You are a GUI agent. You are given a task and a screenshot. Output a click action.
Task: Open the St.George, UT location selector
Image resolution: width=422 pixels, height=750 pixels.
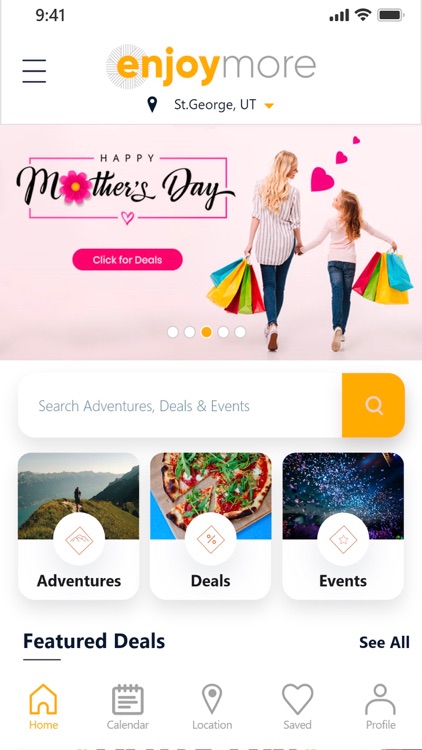215,104
